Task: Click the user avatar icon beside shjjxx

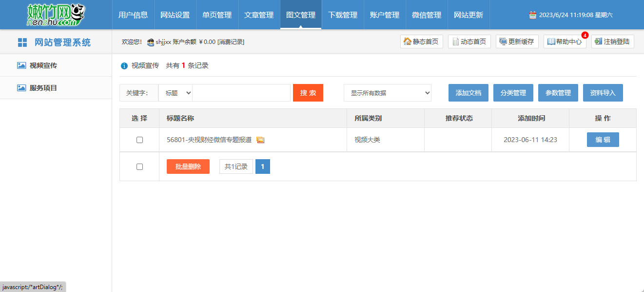Action: pyautogui.click(x=151, y=42)
